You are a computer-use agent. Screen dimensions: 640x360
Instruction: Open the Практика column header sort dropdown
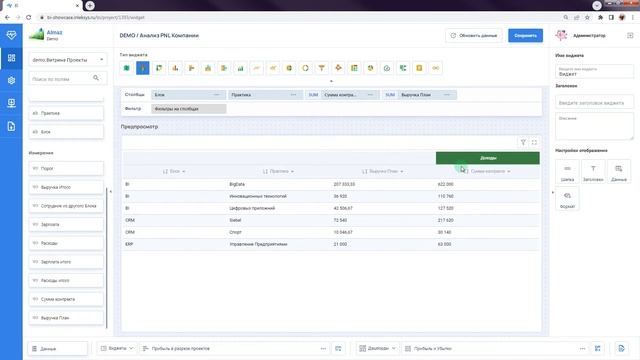click(x=292, y=171)
